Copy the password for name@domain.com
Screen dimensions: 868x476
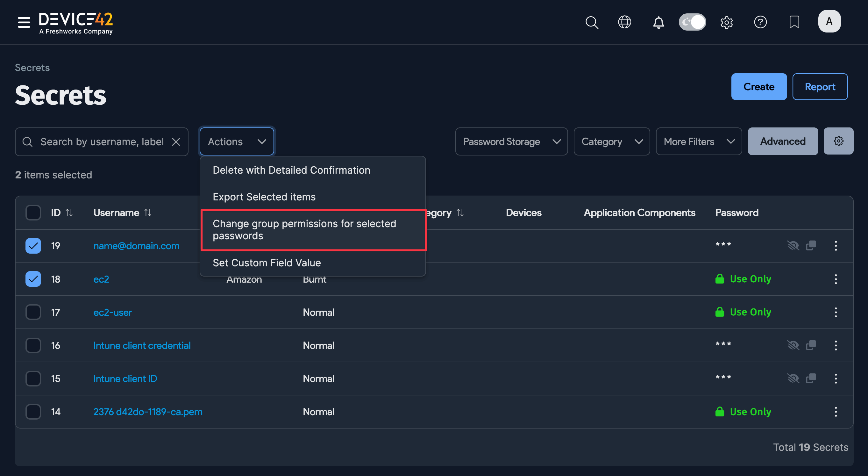(x=811, y=246)
